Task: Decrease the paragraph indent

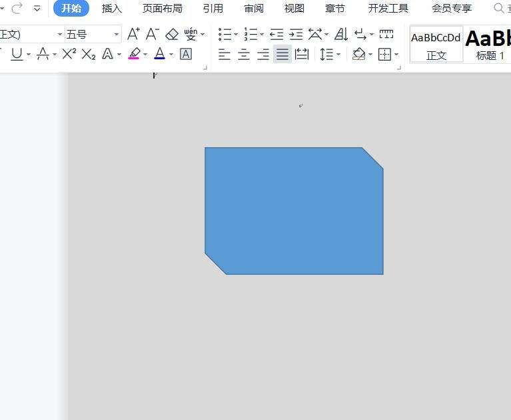Action: point(276,34)
